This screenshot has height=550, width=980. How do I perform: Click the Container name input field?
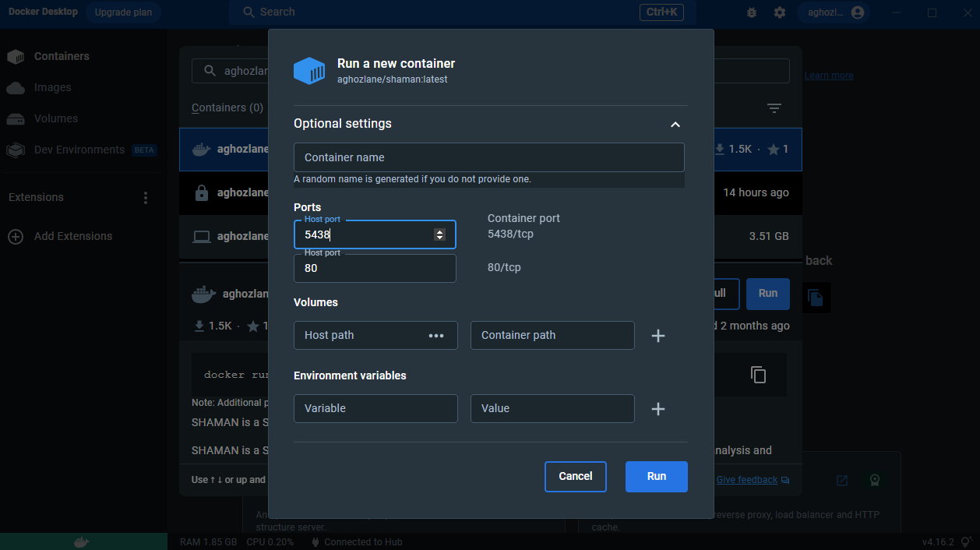coord(488,157)
